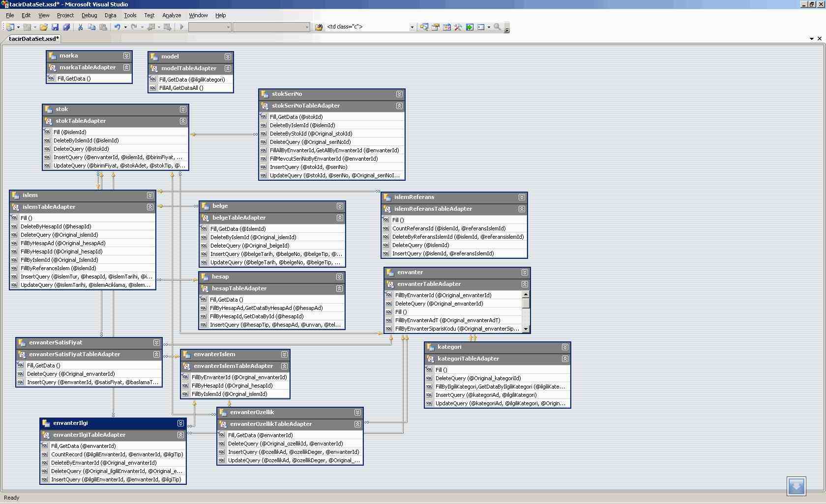Collapse the islemTableAdapter query list
826x504 pixels.
point(150,207)
